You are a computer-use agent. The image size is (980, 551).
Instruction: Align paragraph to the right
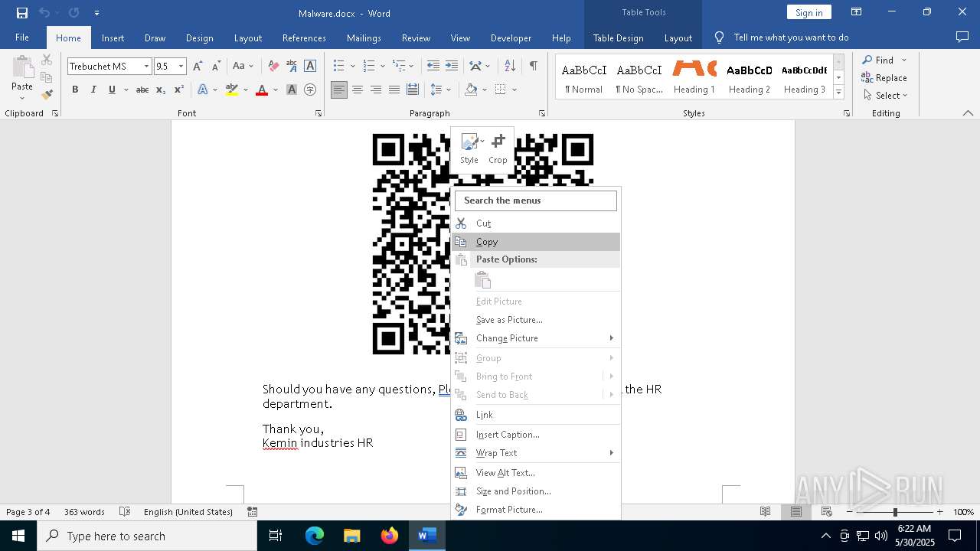[x=376, y=90]
